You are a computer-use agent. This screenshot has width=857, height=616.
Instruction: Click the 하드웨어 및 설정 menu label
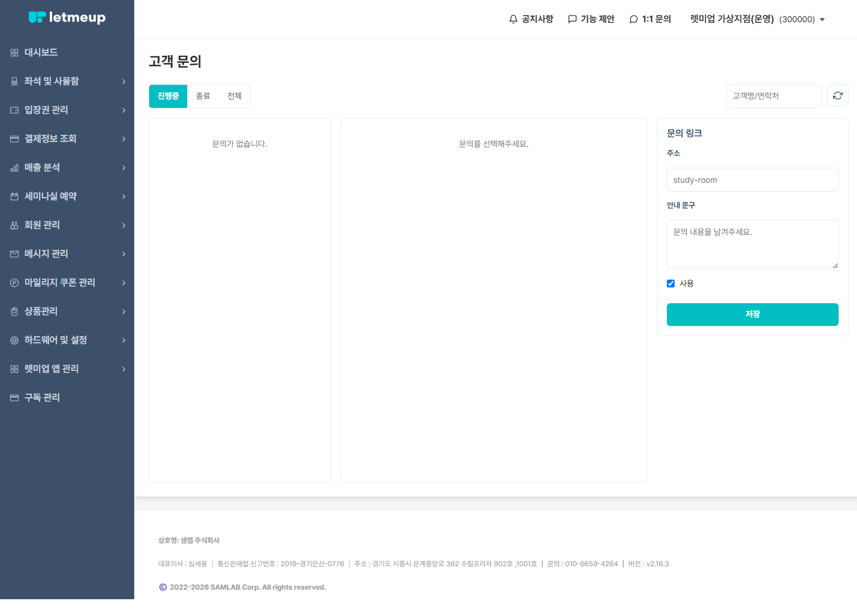(56, 340)
